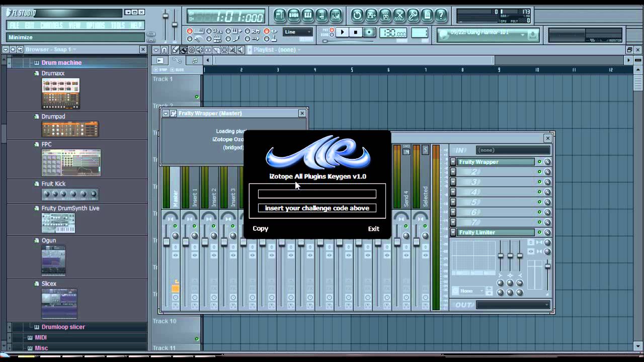The image size is (644, 362).
Task: Open the OPTIONS menu
Action: [96, 25]
